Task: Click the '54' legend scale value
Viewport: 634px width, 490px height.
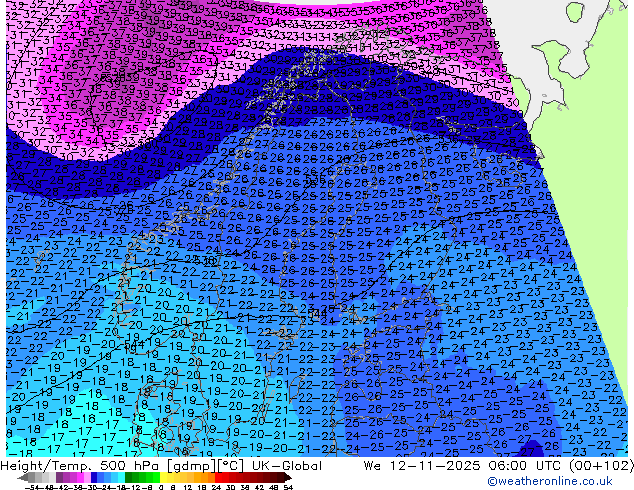Action: coord(288,488)
